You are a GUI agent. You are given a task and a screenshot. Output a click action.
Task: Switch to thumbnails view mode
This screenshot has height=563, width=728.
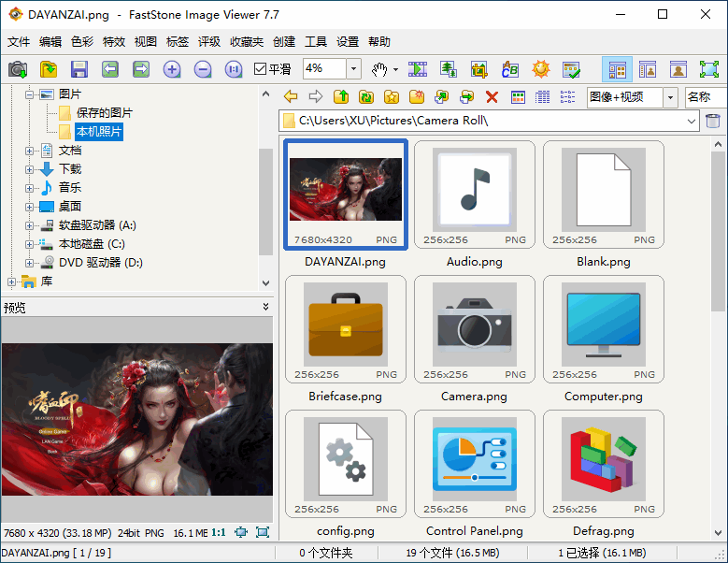click(x=518, y=96)
